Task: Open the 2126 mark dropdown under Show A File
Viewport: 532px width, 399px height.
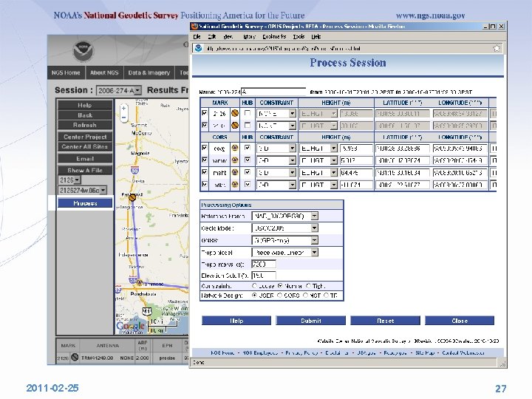Action: pos(69,180)
